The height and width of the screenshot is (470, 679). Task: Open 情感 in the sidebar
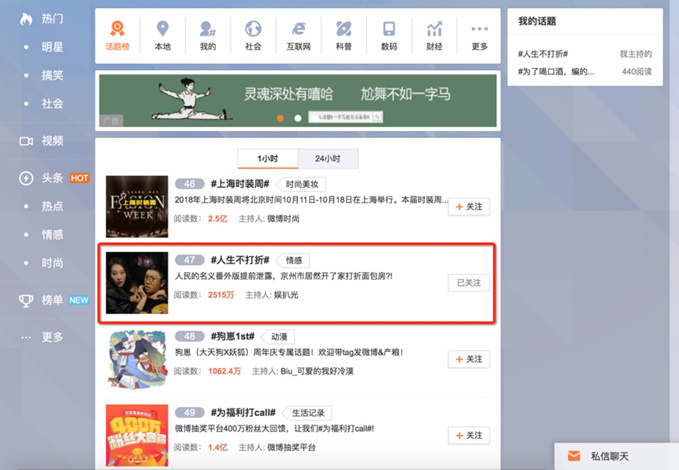(x=52, y=235)
